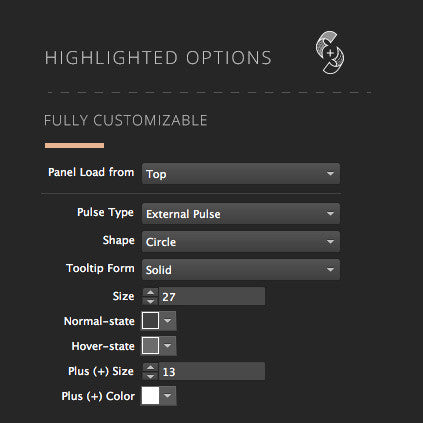The width and height of the screenshot is (423, 423).
Task: Click the Pulse Type label
Action: [x=105, y=212]
